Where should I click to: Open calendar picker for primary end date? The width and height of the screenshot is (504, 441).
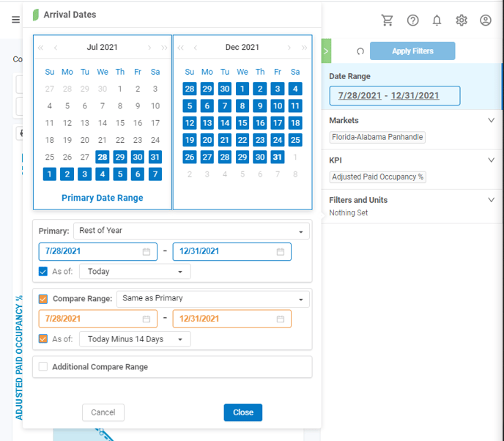coord(281,252)
